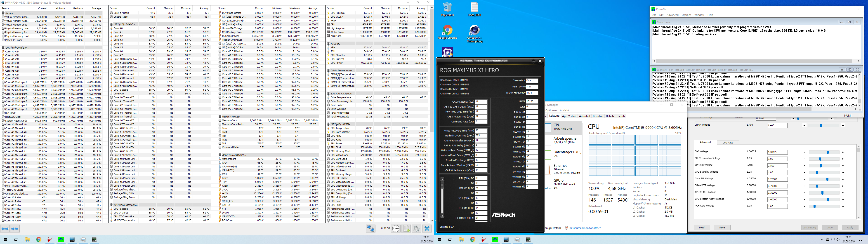Viewport: 868px width, 244px height.
Task: Switch to the CPU Ratio tab
Action: 728,143
